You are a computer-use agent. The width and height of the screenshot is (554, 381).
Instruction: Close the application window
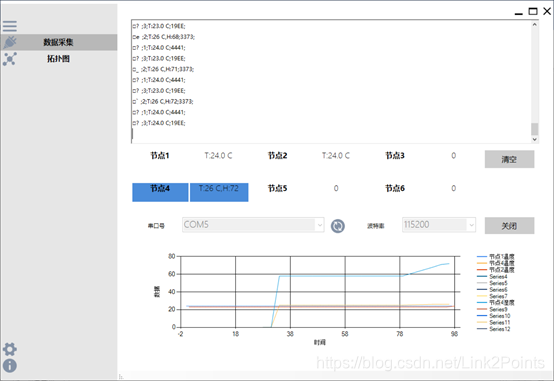point(547,11)
